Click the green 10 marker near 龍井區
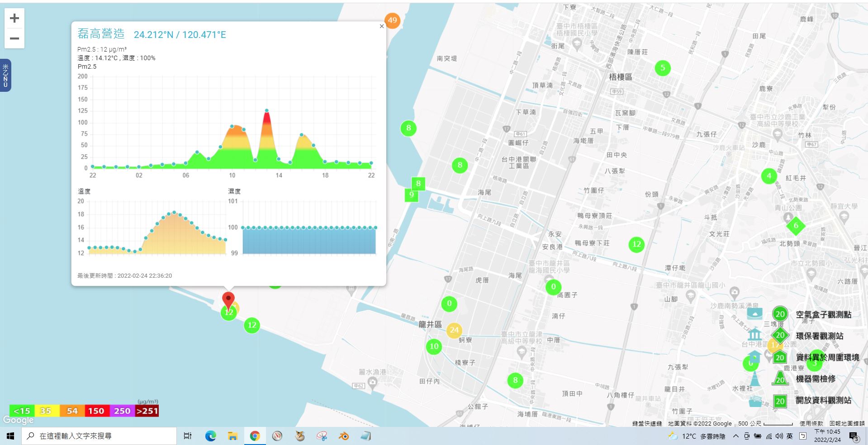Screen dimensions: 868x445 click(434, 347)
